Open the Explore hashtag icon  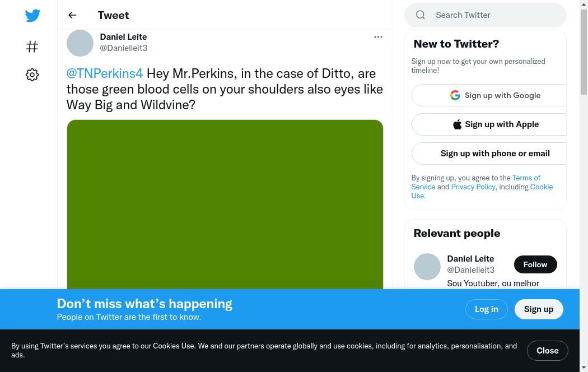tap(32, 46)
